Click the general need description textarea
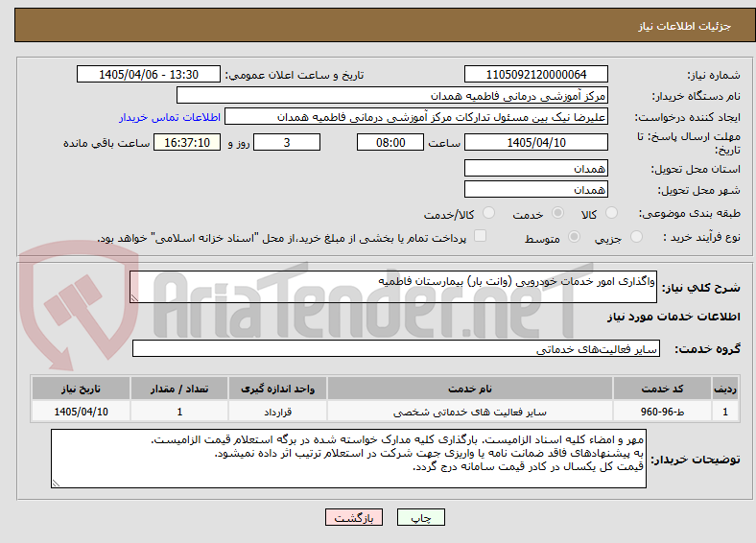The height and width of the screenshot is (543, 756). [x=393, y=287]
